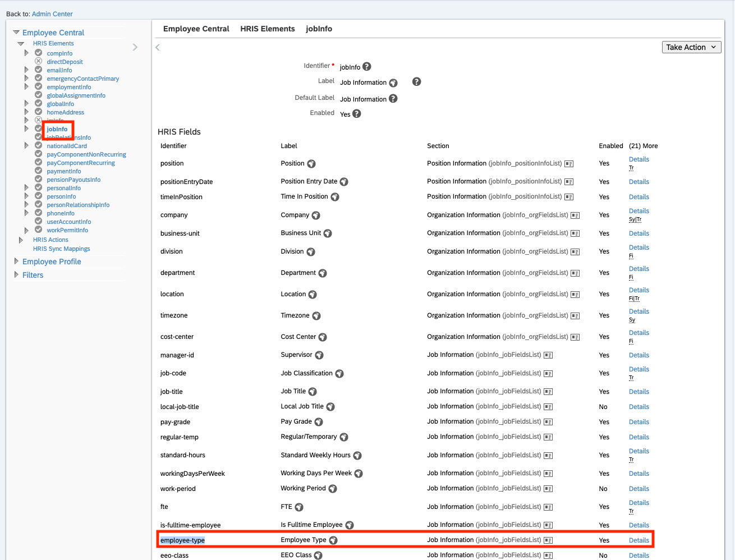
Task: Click jobInfo breadcrumb
Action: click(x=319, y=29)
